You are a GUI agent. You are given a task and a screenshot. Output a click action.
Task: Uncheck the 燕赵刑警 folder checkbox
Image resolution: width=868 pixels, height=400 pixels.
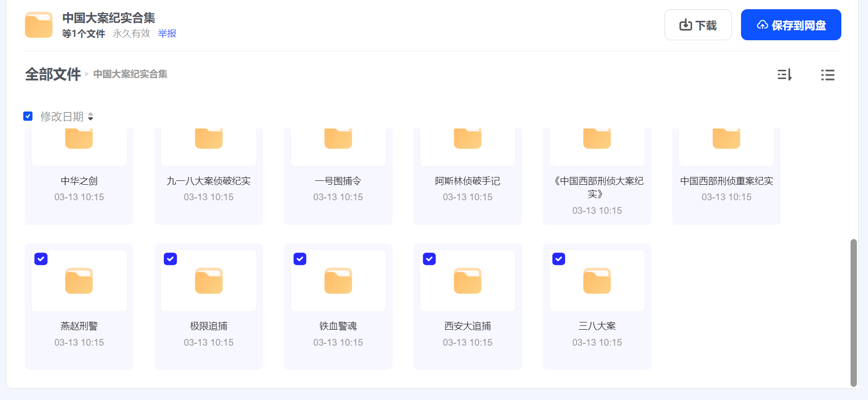(x=41, y=259)
